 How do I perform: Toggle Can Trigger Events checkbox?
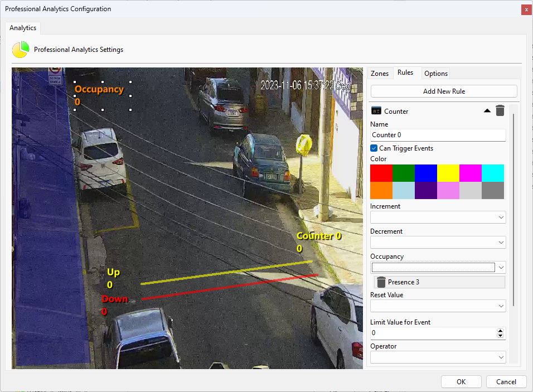[x=374, y=148]
